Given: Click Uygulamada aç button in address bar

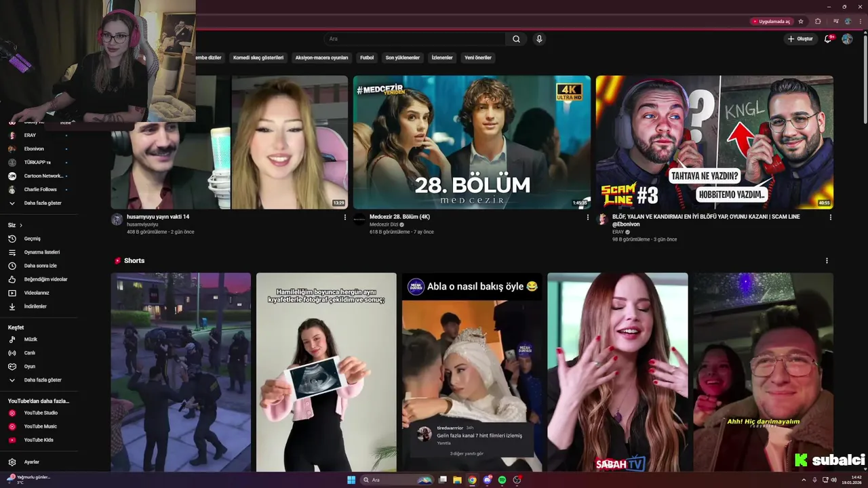Looking at the screenshot, I should 771,22.
